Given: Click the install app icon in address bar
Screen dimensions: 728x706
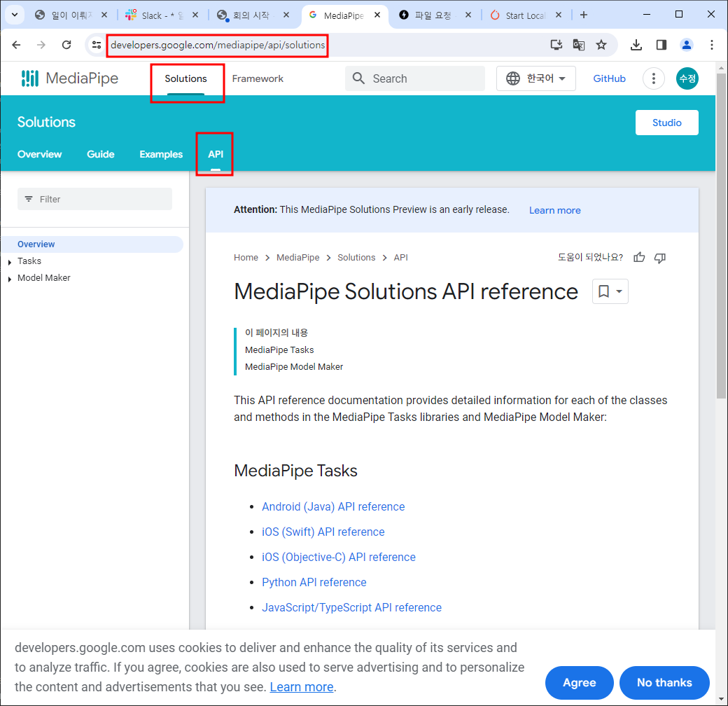Looking at the screenshot, I should [556, 45].
